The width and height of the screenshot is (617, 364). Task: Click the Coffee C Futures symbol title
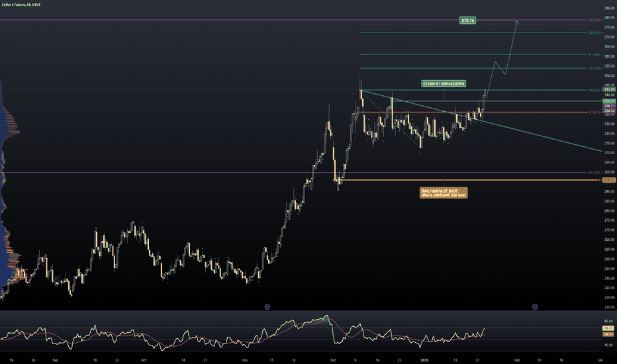point(21,5)
